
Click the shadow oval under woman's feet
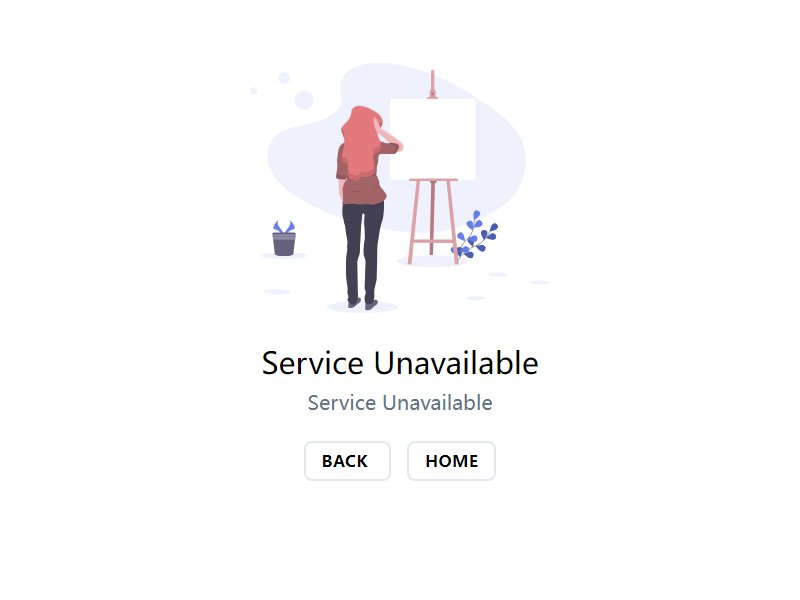click(x=362, y=307)
